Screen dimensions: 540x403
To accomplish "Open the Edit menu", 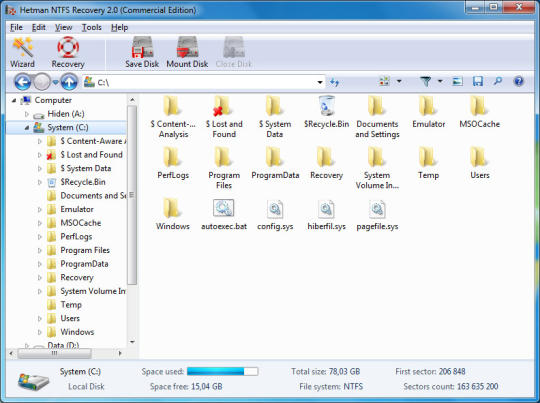I will tap(39, 27).
